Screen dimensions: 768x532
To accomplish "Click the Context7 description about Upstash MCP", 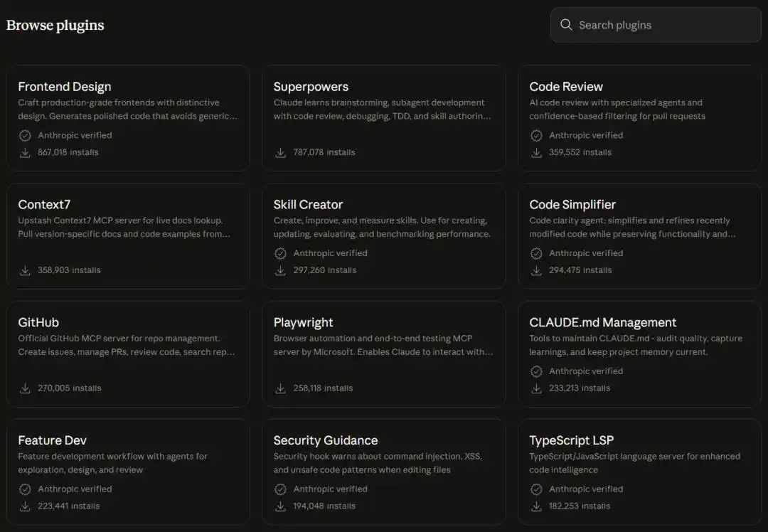I will coord(124,228).
